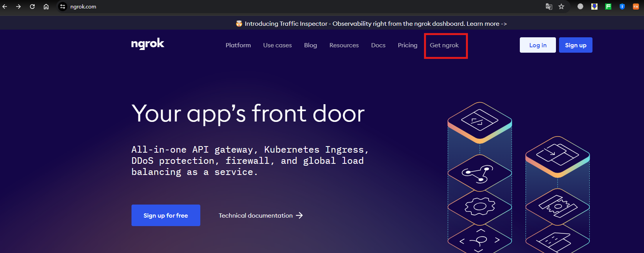The width and height of the screenshot is (644, 253).
Task: Click the Traffic Inspector announcement banner
Action: 371,23
